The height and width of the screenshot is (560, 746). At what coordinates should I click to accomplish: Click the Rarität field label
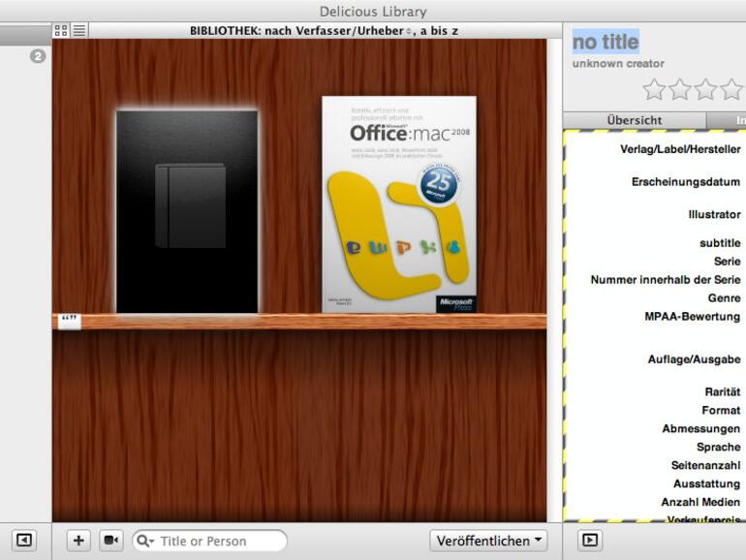[x=723, y=392]
